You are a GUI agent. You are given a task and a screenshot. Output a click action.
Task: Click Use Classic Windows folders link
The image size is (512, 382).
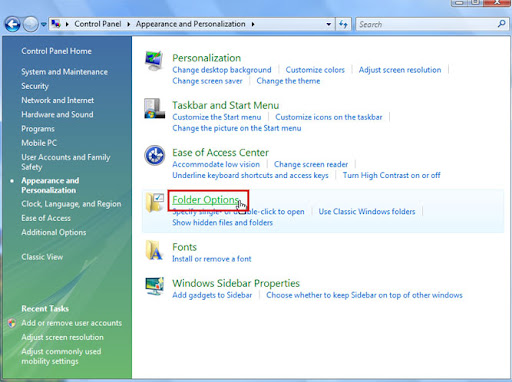tap(367, 212)
